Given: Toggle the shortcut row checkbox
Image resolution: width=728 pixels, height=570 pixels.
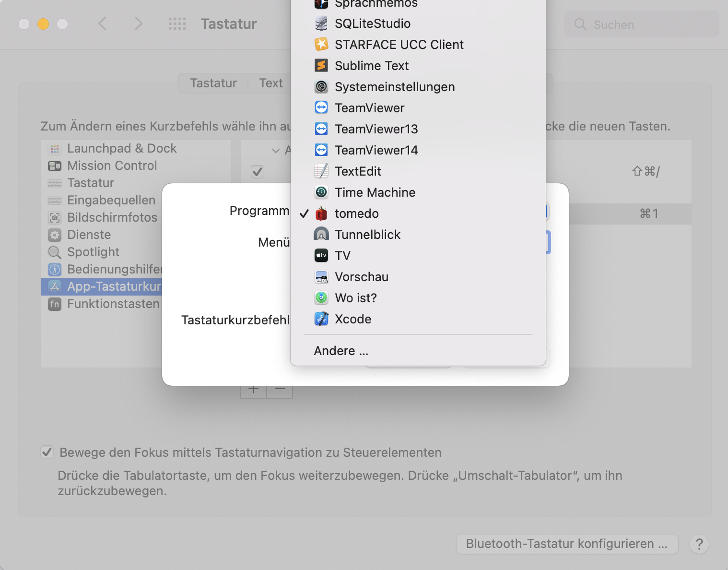Looking at the screenshot, I should click(258, 171).
